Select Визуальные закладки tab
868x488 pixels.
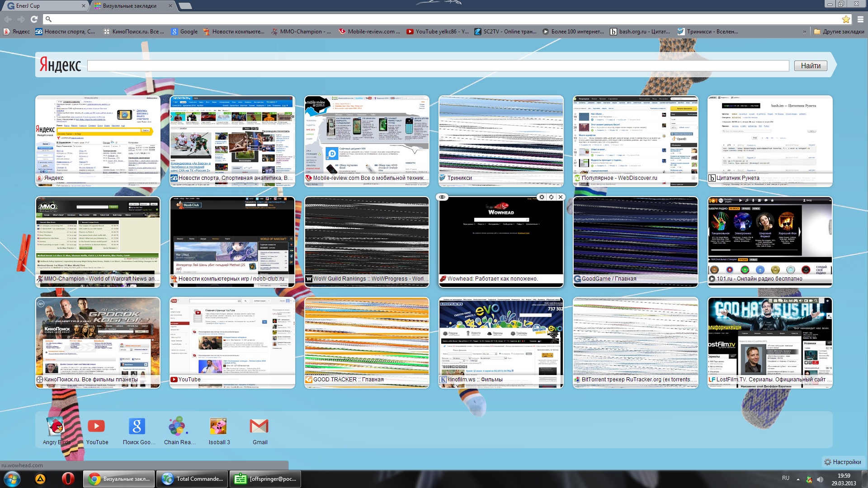pos(130,6)
